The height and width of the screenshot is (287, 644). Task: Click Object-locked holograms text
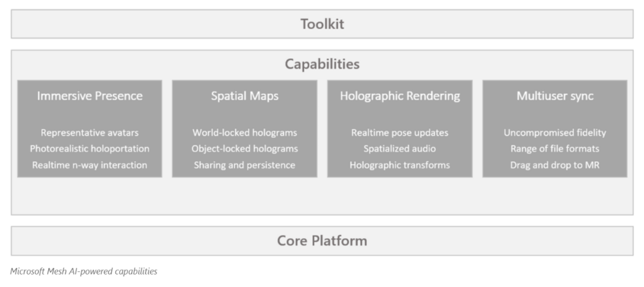(x=245, y=149)
